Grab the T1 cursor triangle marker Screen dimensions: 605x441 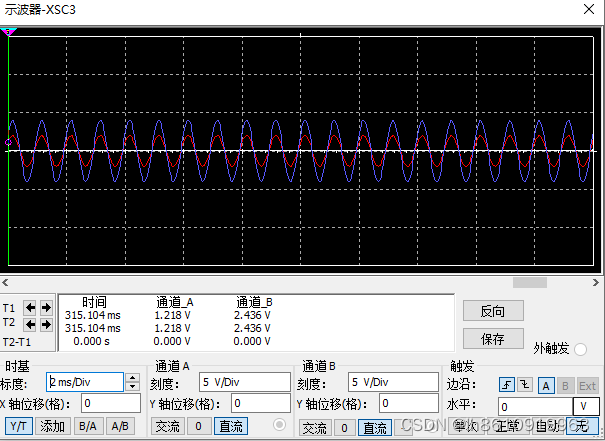pos(8,32)
